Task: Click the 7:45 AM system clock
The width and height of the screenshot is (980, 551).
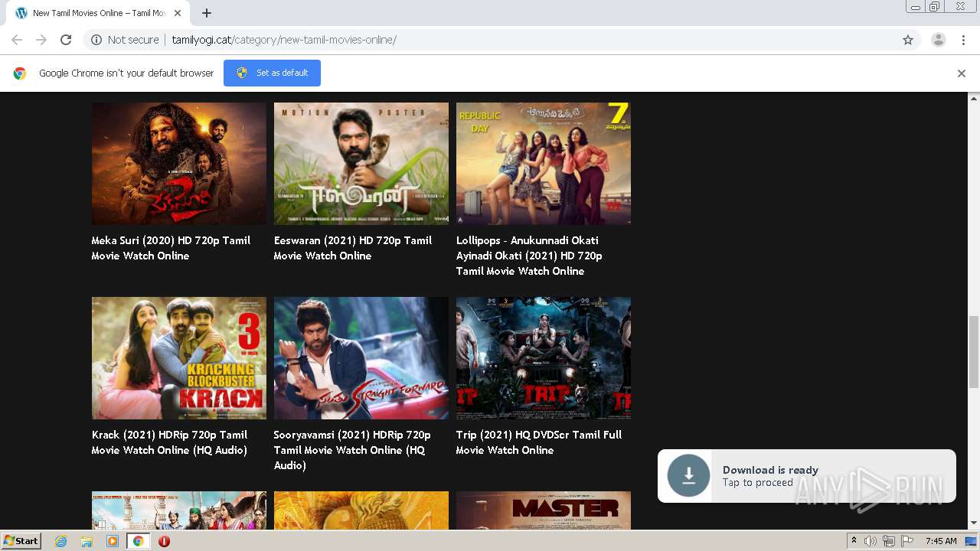Action: [x=941, y=541]
